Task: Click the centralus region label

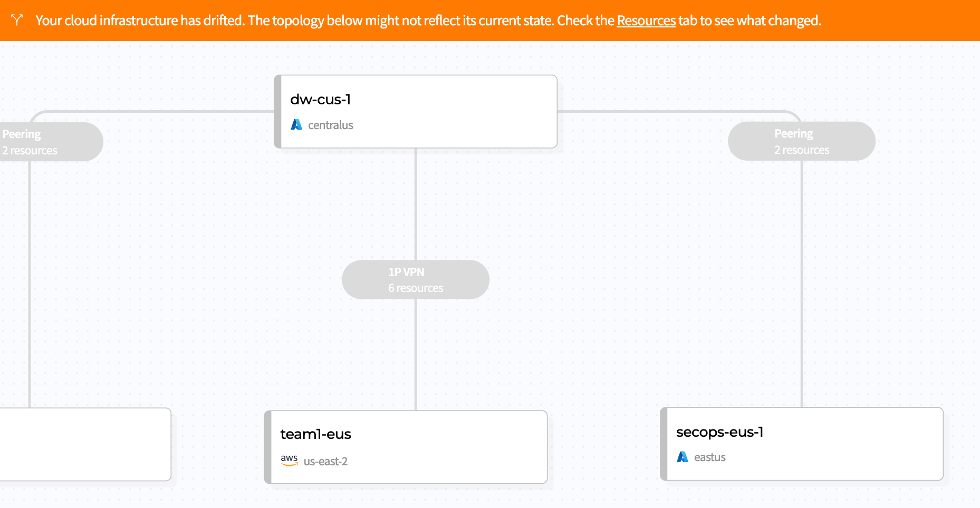Action: pyautogui.click(x=330, y=125)
